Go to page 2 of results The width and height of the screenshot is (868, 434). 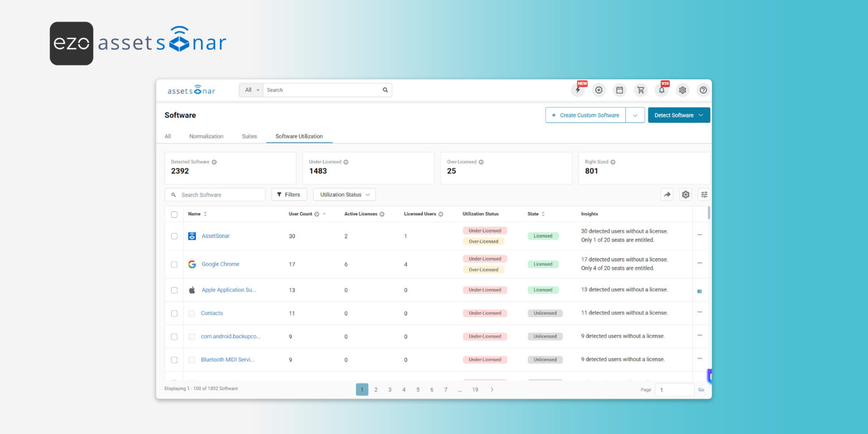[x=376, y=389]
